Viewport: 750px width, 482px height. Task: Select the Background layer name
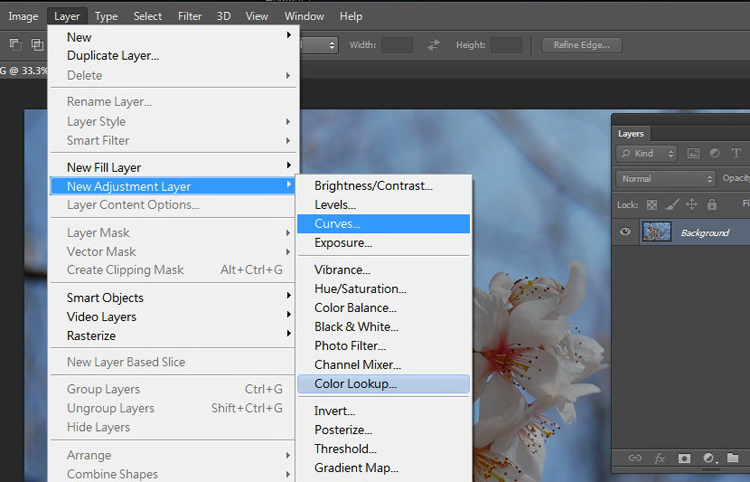pyautogui.click(x=705, y=233)
